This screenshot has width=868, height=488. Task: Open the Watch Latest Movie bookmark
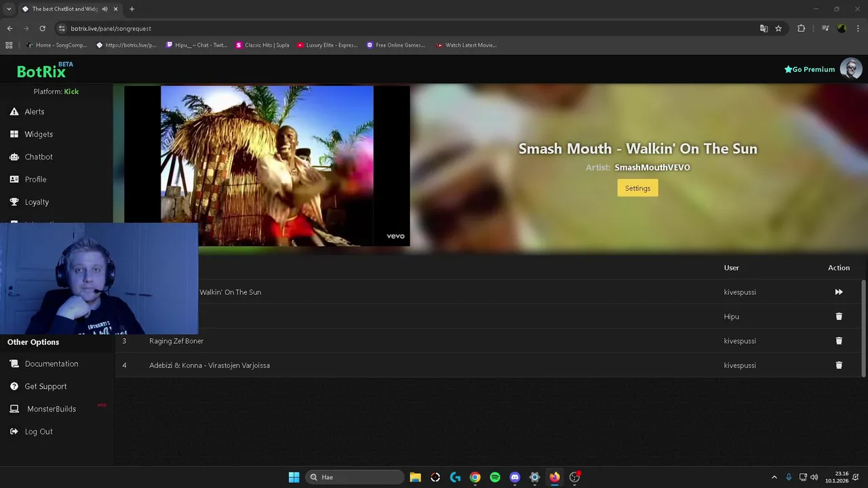pyautogui.click(x=467, y=45)
